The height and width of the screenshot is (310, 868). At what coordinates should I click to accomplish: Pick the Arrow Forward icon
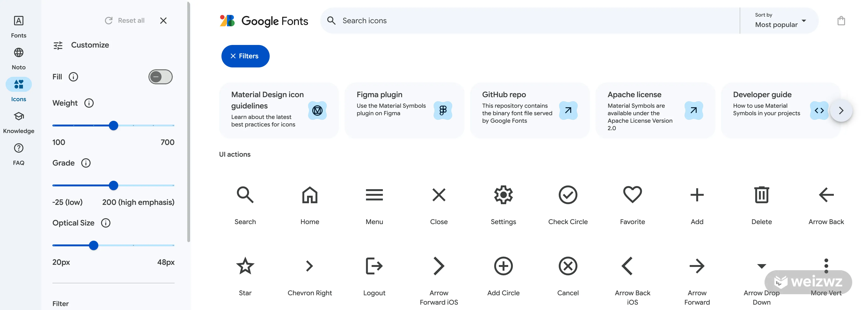point(697,266)
